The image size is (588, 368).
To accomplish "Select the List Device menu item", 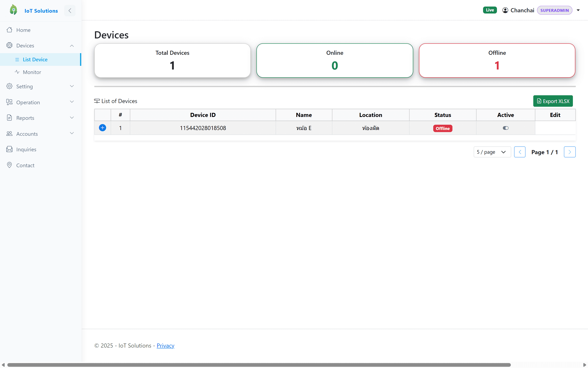I will tap(41, 60).
